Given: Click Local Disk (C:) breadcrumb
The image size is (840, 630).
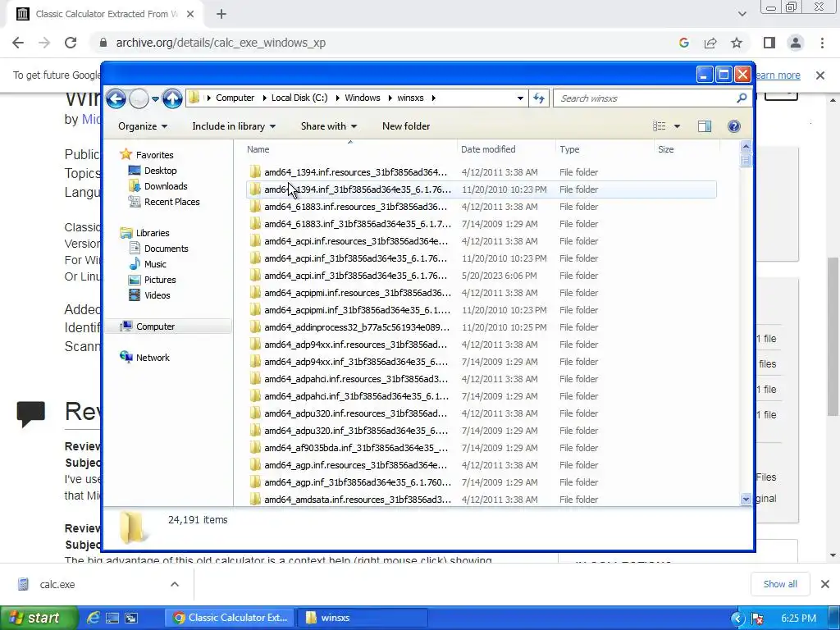Looking at the screenshot, I should 299,98.
